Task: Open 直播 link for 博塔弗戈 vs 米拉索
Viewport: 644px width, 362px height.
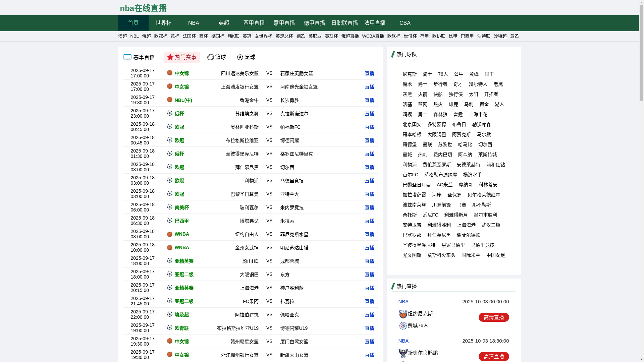Action: pos(369,221)
